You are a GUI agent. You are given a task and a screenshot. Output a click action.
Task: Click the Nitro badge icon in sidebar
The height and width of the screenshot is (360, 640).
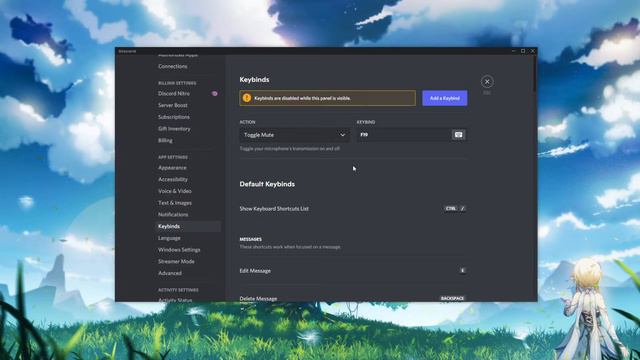point(215,93)
